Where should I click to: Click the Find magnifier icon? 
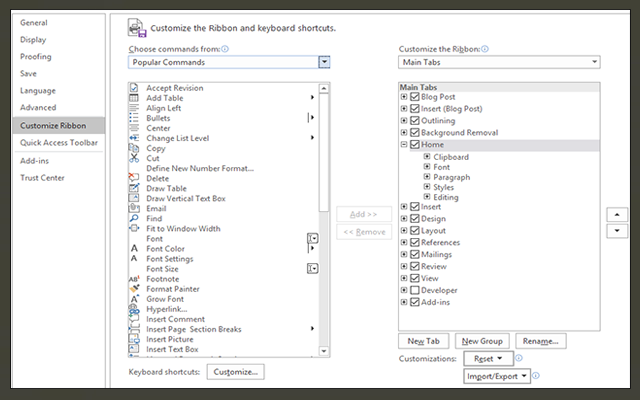click(133, 218)
